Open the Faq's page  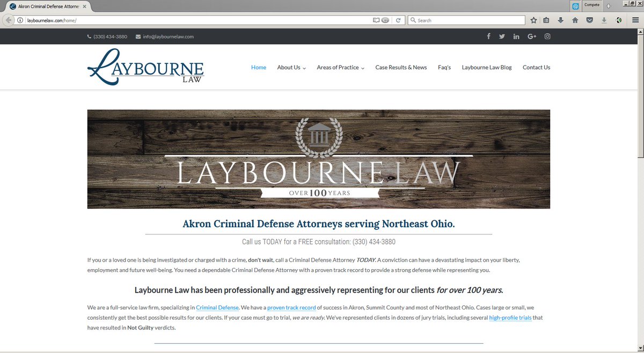pos(444,68)
